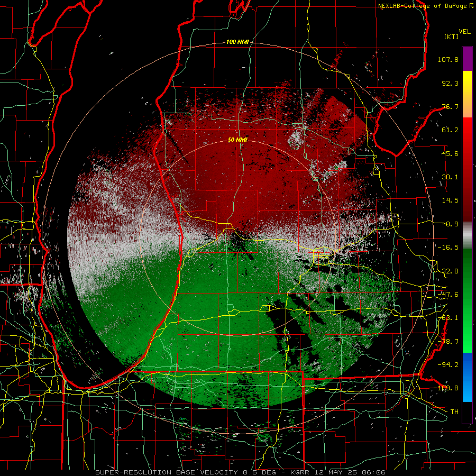Select the 45.6 velocity scale value
Screen dimensions: 476x476
(450, 153)
